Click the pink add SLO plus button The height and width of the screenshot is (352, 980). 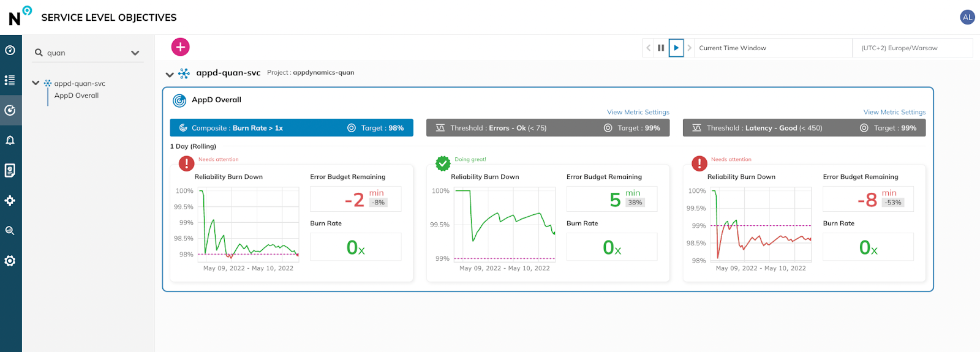pyautogui.click(x=180, y=47)
